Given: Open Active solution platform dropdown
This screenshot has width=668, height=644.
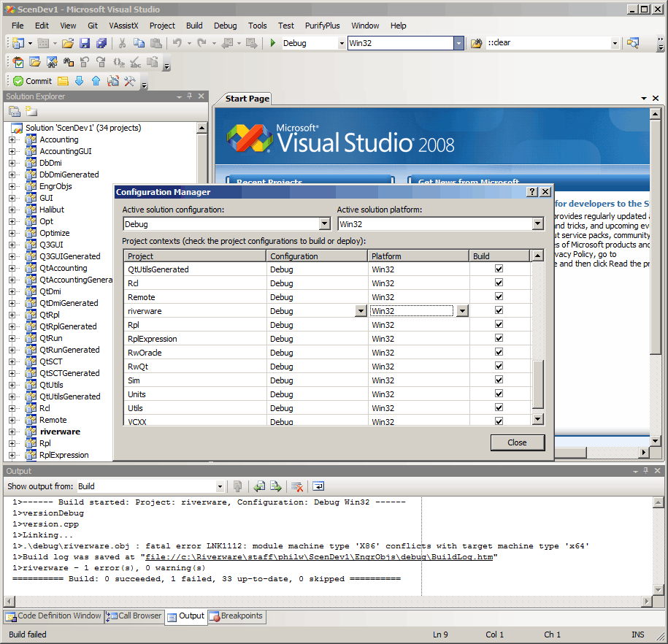Looking at the screenshot, I should [x=537, y=223].
